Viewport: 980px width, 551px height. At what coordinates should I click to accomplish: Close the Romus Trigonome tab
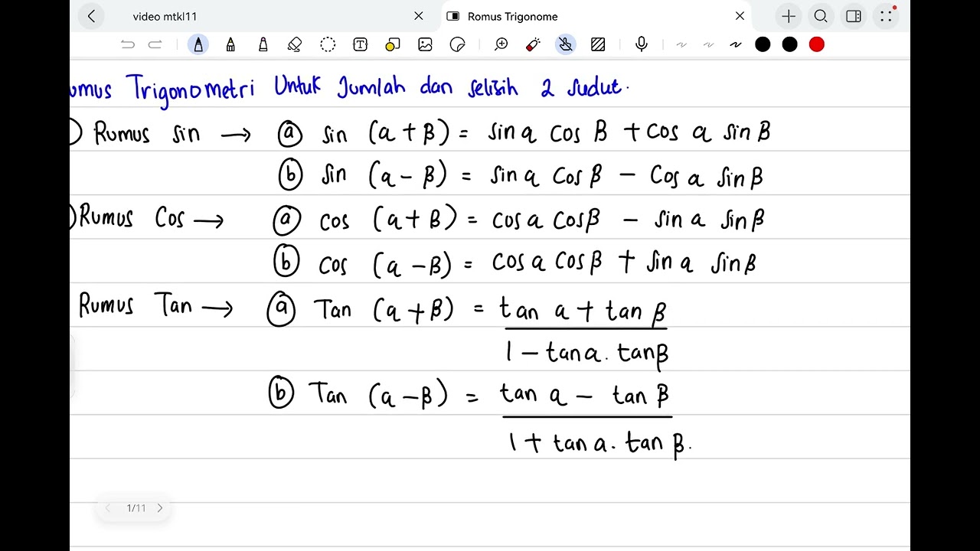[x=740, y=16]
